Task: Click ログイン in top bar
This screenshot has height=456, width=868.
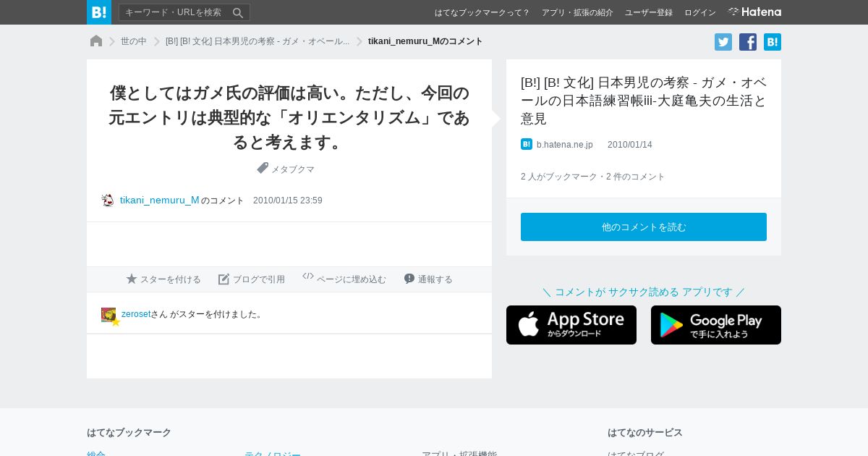Action: [700, 12]
